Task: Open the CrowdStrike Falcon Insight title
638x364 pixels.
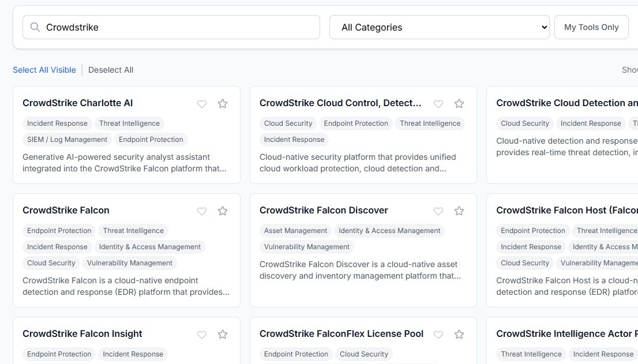Action: (82, 333)
